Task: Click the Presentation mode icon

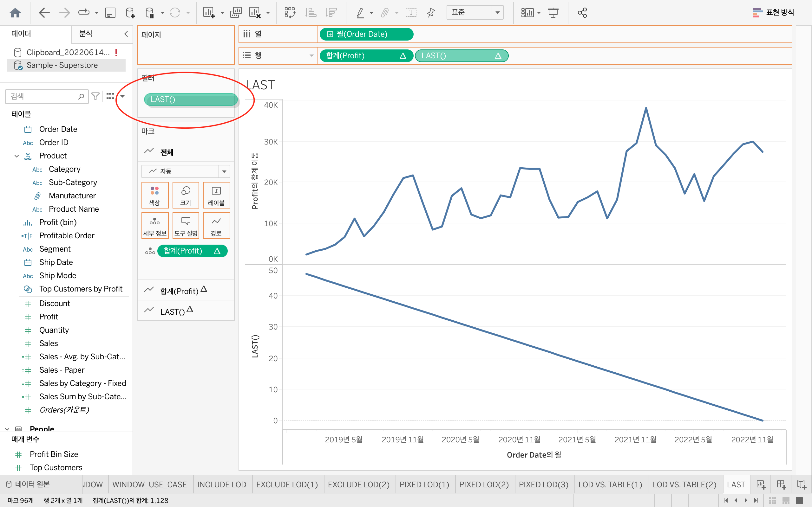Action: click(x=553, y=13)
